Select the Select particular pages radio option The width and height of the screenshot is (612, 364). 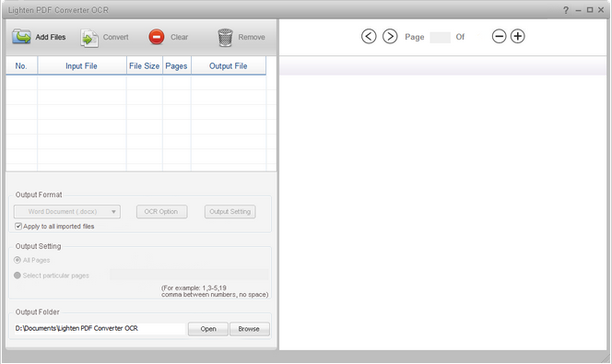pos(18,276)
